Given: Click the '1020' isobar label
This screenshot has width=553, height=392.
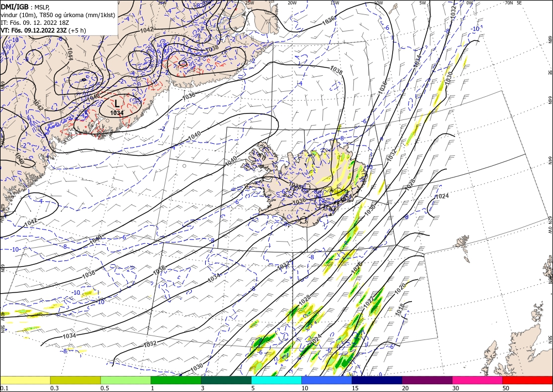Looking at the screenshot, I should coord(400,289).
